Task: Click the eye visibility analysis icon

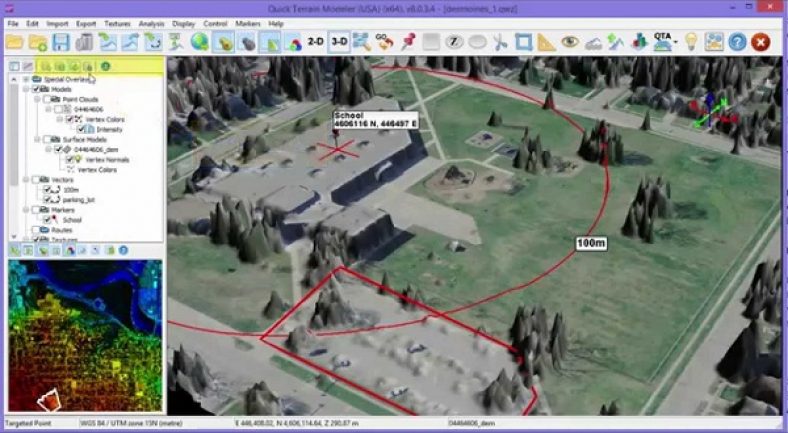Action: pos(570,42)
